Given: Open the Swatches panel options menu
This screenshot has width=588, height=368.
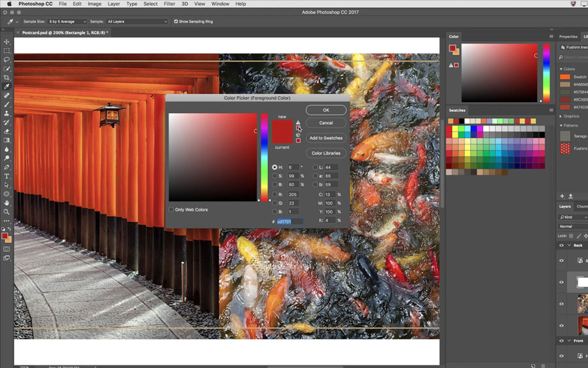Looking at the screenshot, I should (x=551, y=110).
